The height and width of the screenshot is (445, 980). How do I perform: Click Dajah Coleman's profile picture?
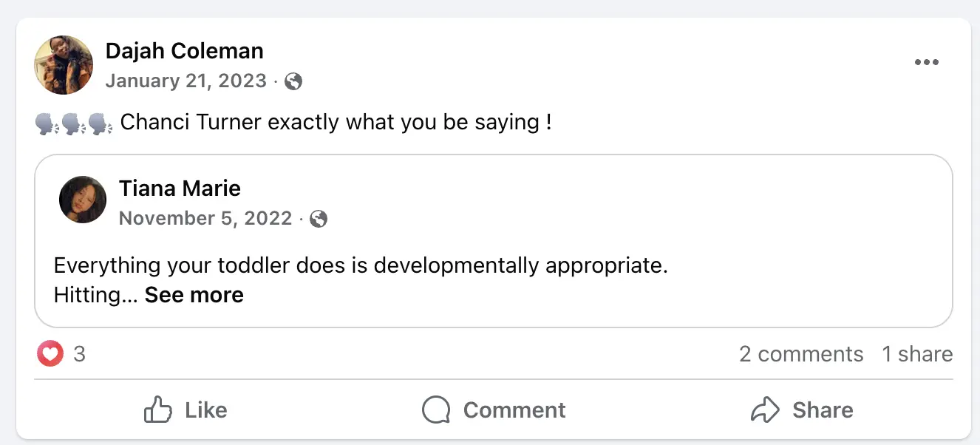(64, 65)
